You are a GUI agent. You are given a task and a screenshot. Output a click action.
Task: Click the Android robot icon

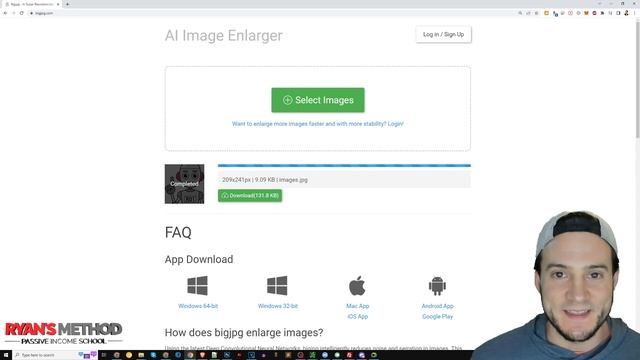point(437,286)
